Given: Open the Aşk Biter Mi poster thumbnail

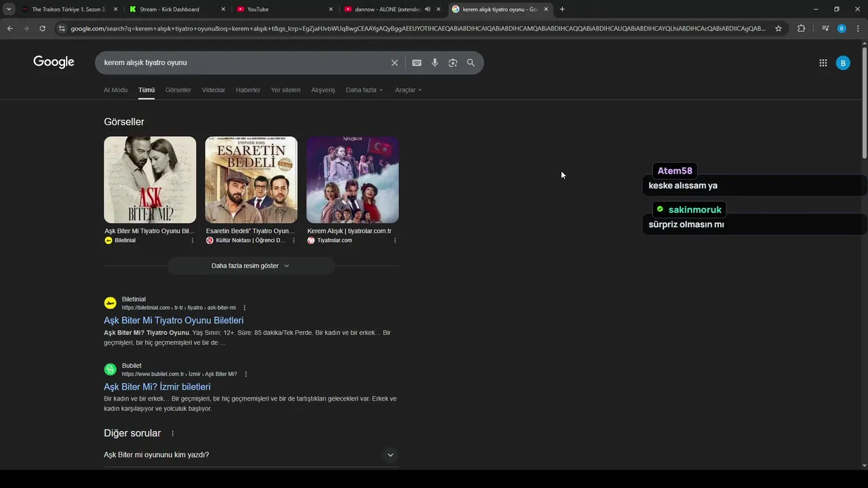Looking at the screenshot, I should point(150,180).
